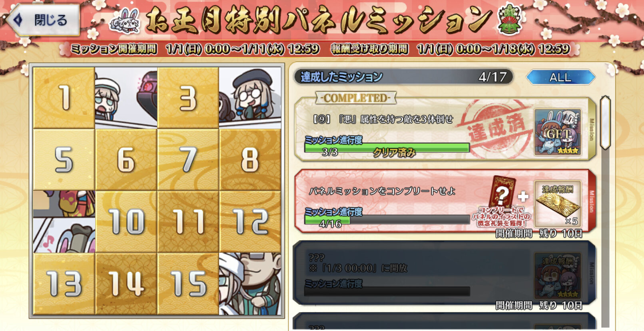The image size is (644, 331).
Task: Open gold panel number 3
Action: (x=188, y=98)
